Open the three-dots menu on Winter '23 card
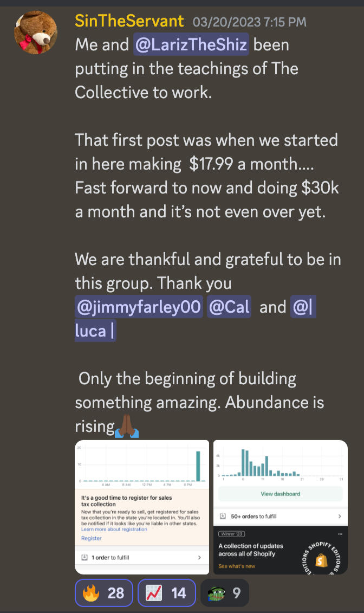This screenshot has width=364, height=613. [339, 533]
